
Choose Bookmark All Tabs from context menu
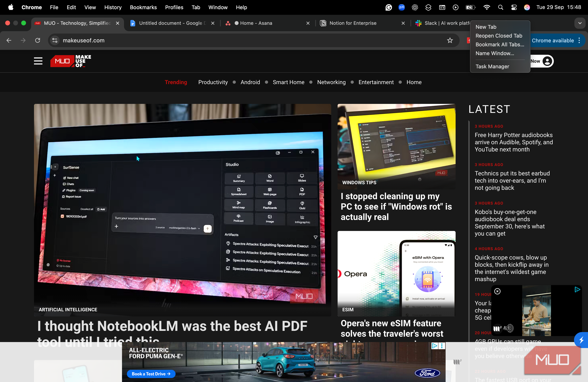point(500,45)
